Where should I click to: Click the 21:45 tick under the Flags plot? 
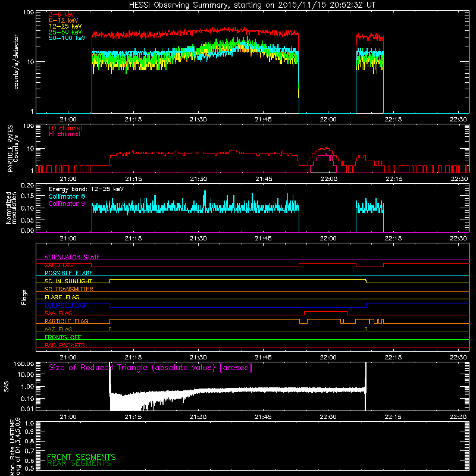(263, 358)
